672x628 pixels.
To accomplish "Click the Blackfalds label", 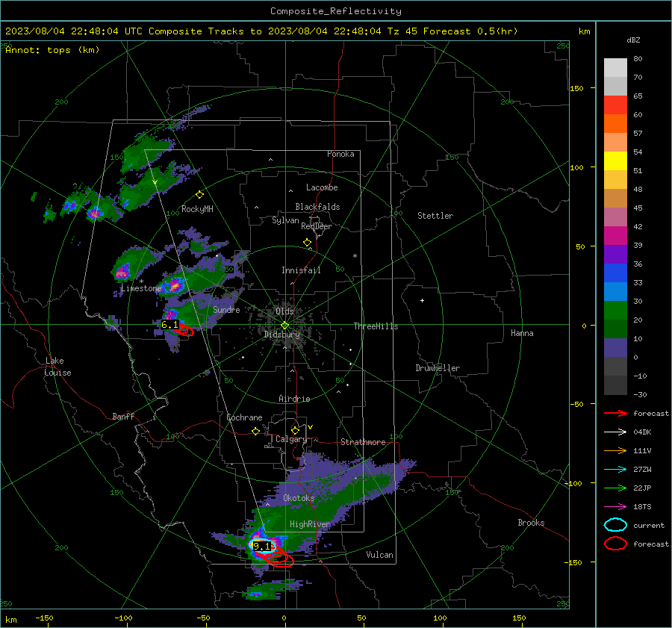I will tap(317, 207).
